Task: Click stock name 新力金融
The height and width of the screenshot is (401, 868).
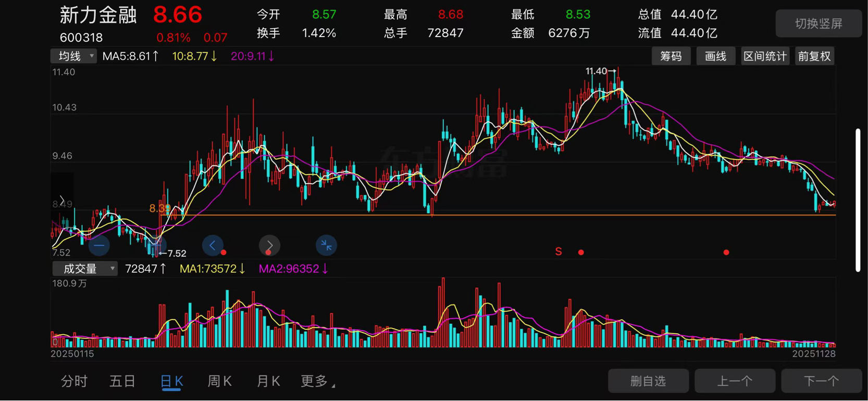Action: point(98,15)
